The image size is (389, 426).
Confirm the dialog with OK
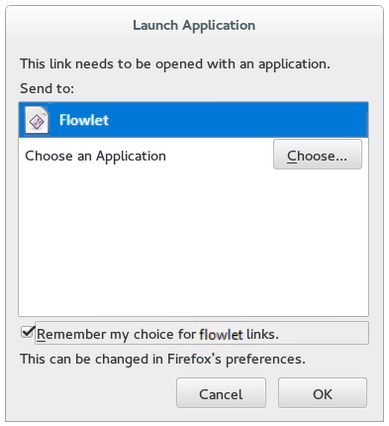322,393
